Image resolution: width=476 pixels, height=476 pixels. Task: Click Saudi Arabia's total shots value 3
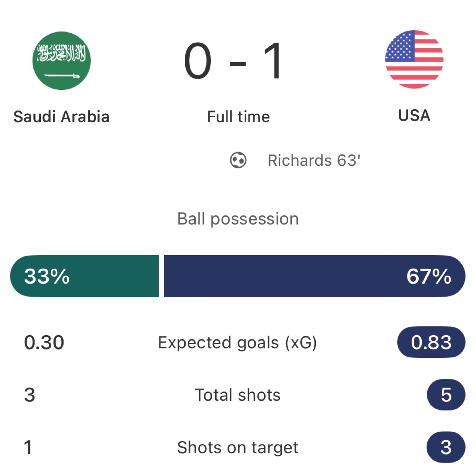point(30,395)
